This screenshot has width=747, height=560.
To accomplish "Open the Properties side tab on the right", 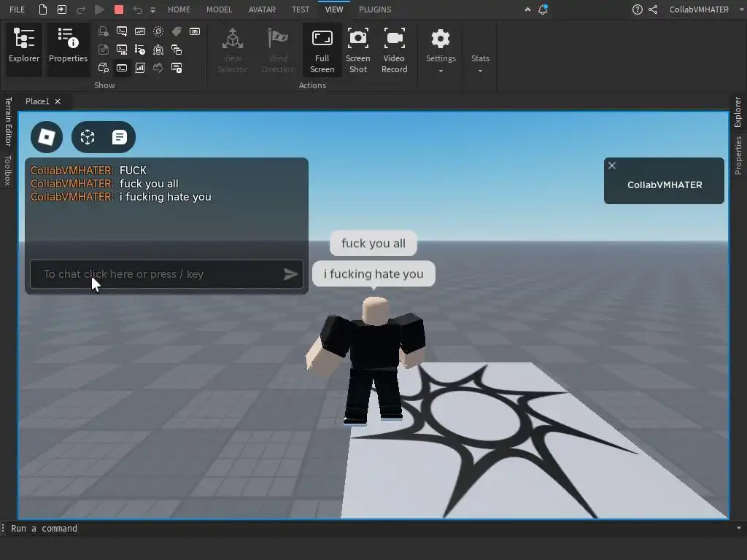I will [x=738, y=155].
